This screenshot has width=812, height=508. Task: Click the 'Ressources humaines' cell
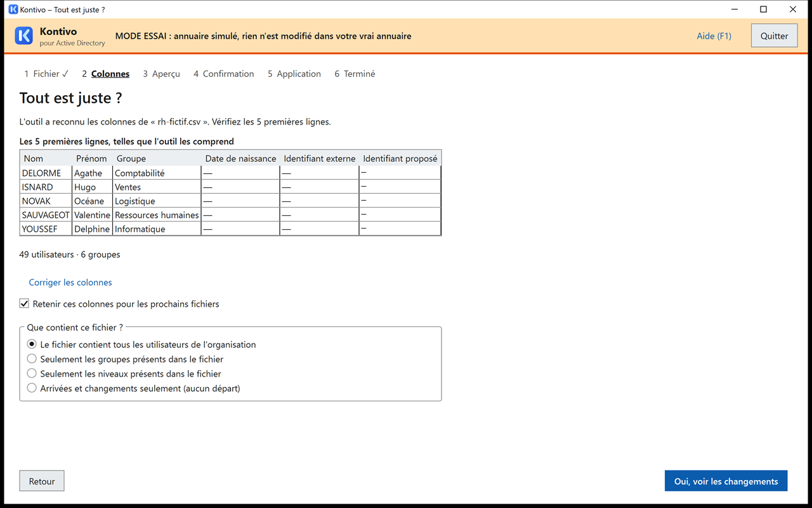(x=157, y=215)
